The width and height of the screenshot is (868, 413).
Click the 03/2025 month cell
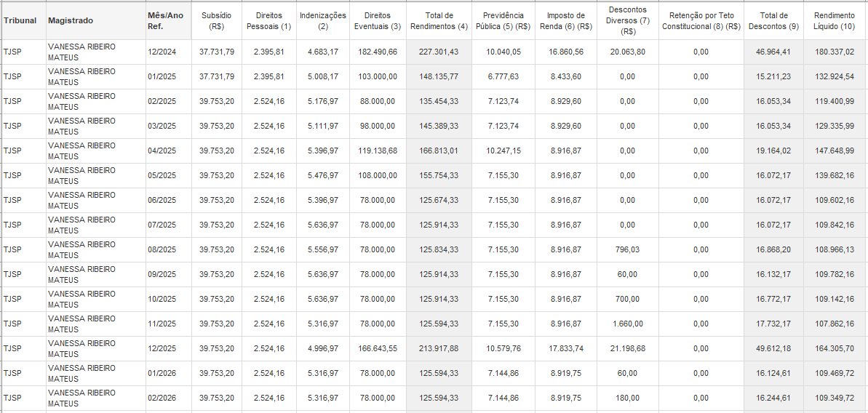point(168,126)
